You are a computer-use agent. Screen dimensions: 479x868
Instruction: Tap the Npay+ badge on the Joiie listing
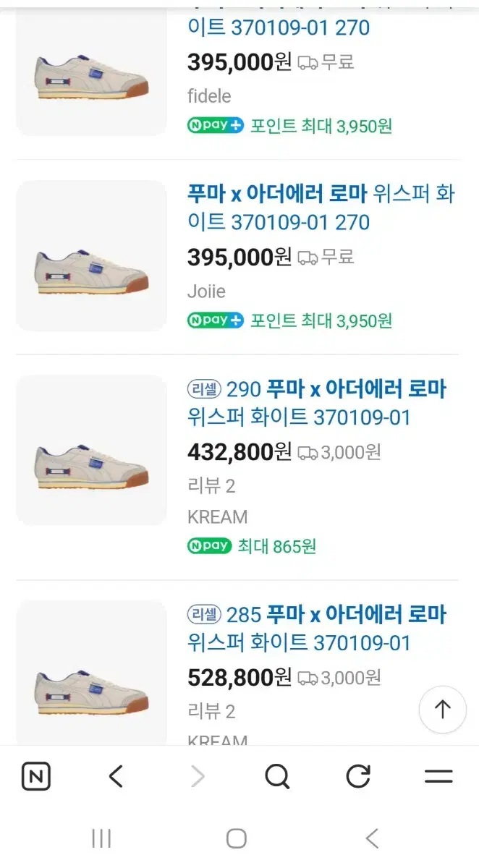[x=216, y=320]
